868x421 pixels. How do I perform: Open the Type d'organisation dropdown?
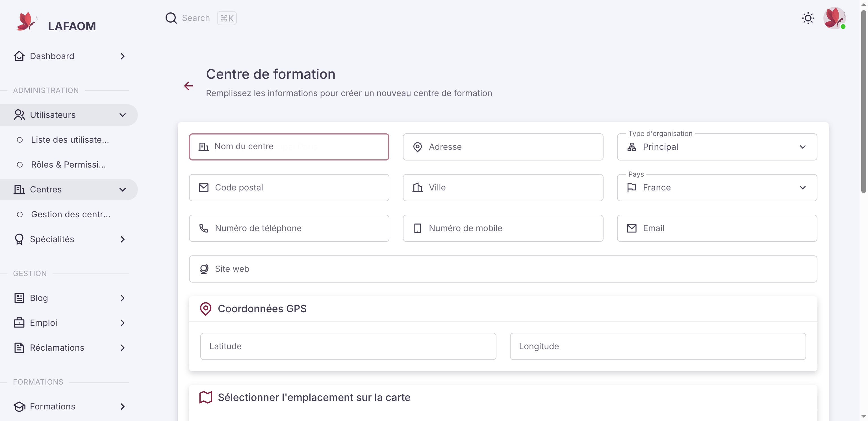(x=717, y=147)
